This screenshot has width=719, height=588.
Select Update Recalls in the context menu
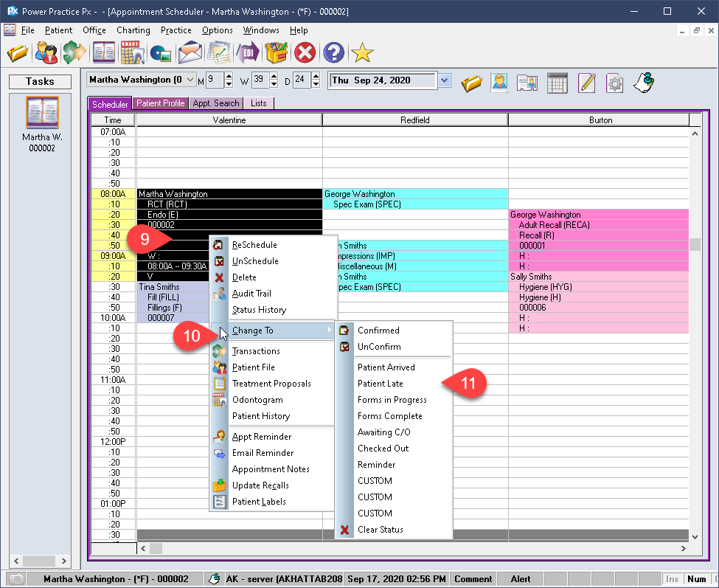pos(260,485)
